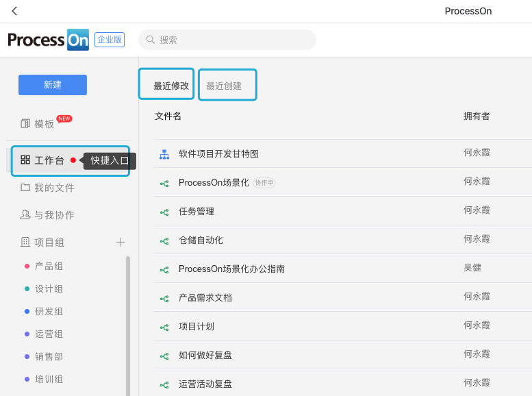Click the owner name 吴健
The height and width of the screenshot is (396, 532).
click(472, 268)
